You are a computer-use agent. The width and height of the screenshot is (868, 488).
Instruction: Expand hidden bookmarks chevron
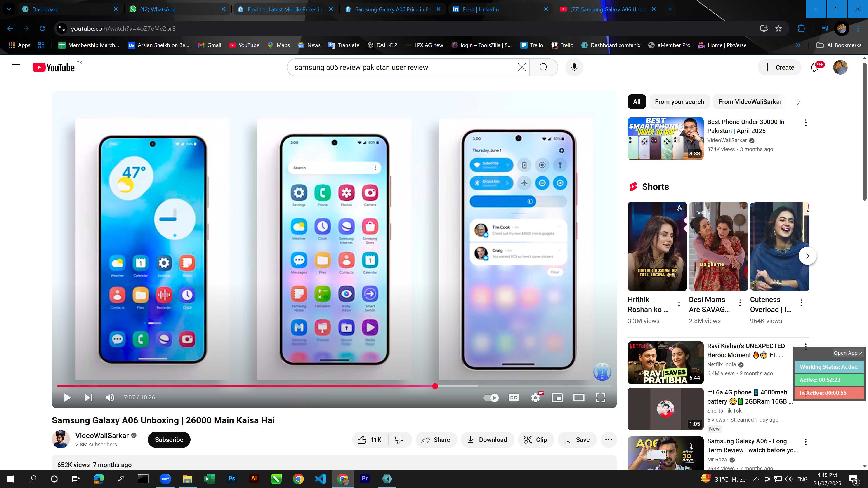(x=798, y=45)
